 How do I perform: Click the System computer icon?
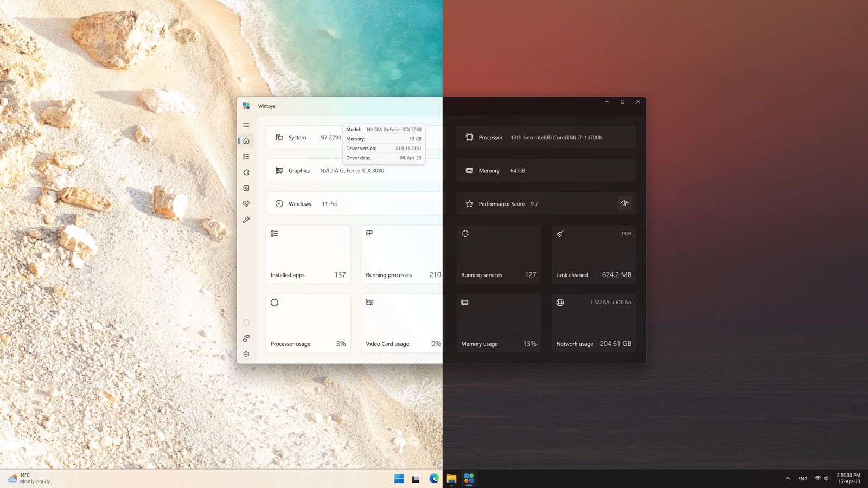[279, 137]
